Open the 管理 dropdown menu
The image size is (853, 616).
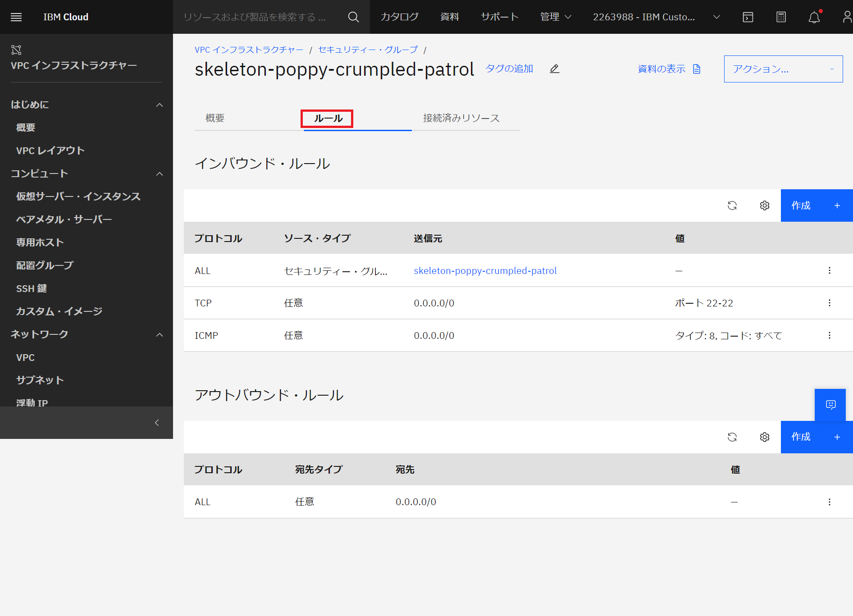[x=556, y=17]
